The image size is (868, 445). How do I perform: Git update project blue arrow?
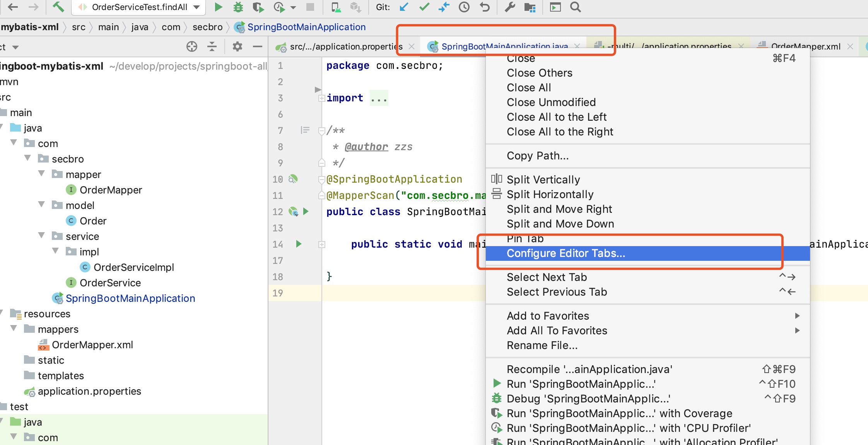tap(404, 7)
